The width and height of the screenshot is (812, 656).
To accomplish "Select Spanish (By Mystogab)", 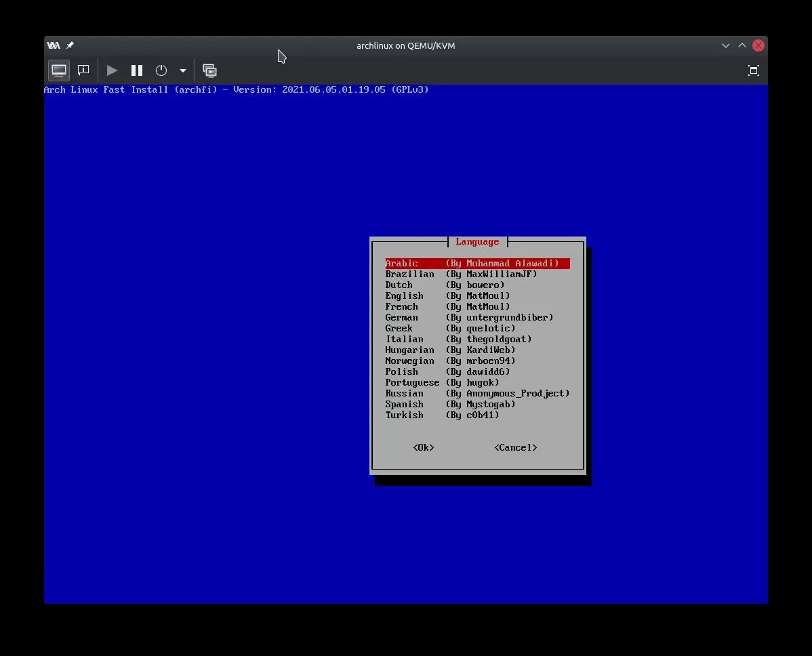I will click(x=477, y=405).
